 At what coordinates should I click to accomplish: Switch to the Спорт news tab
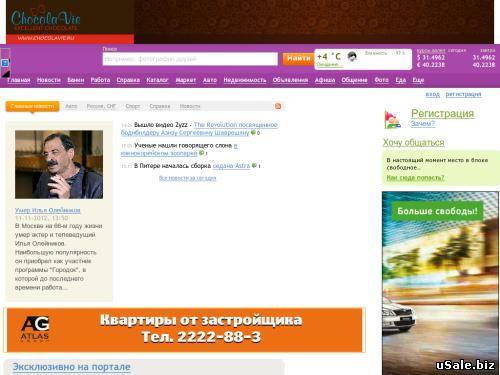pyautogui.click(x=133, y=106)
